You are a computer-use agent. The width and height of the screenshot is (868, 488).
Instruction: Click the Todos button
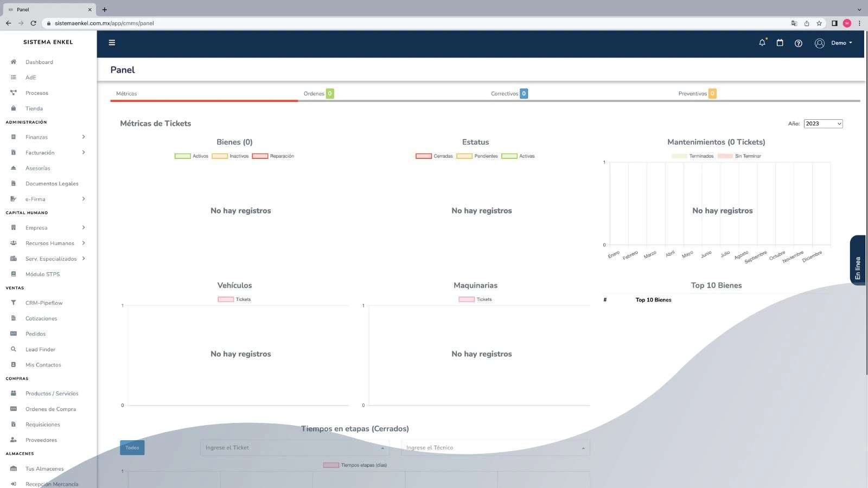tap(132, 448)
